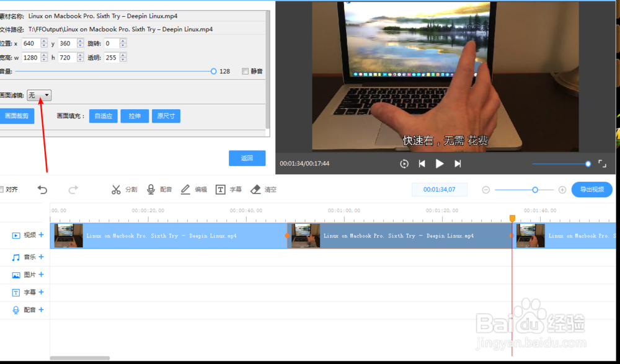Click the position y input field

(x=68, y=43)
